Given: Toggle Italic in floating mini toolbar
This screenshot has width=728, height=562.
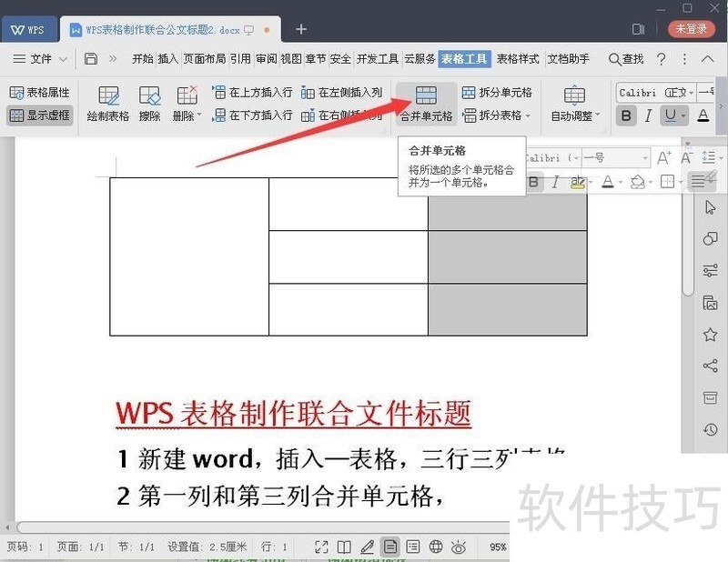Looking at the screenshot, I should 555,182.
